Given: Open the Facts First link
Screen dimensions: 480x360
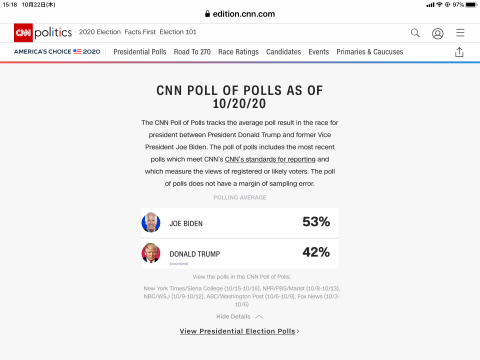Looking at the screenshot, I should (x=140, y=32).
